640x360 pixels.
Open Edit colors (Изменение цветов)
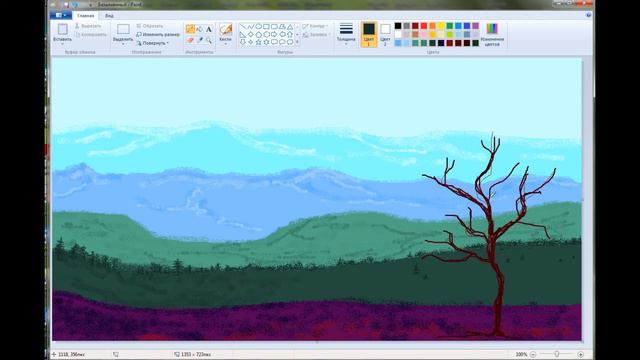[x=492, y=34]
